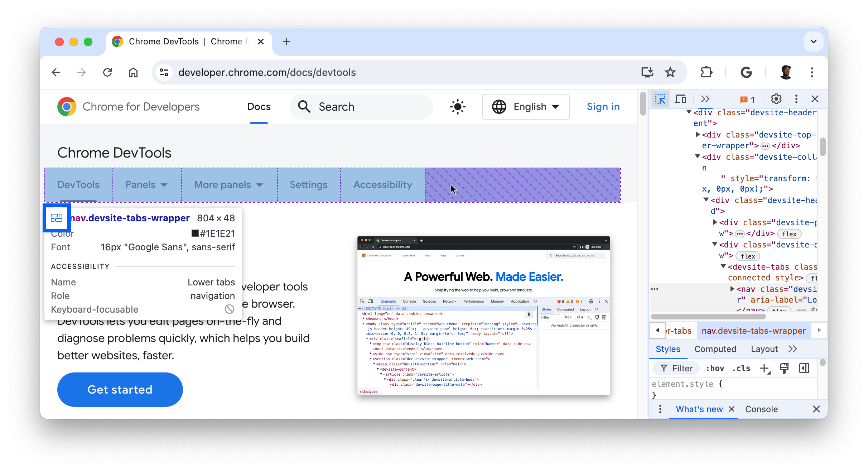Screen dimensions: 868x472
Task: Click the DevTools overflow menu icon
Action: click(x=796, y=99)
